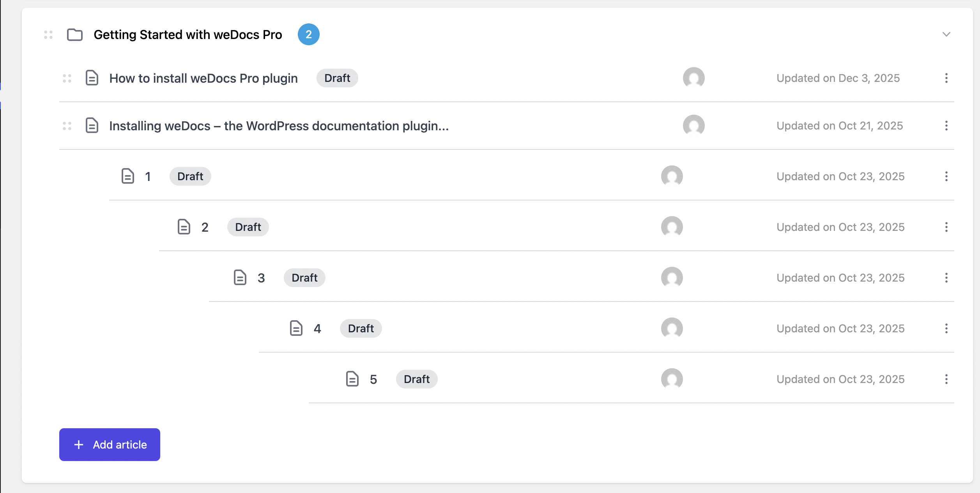Click the document icon beside Installing weDocs article
Viewport: 980px width, 493px height.
pos(91,126)
